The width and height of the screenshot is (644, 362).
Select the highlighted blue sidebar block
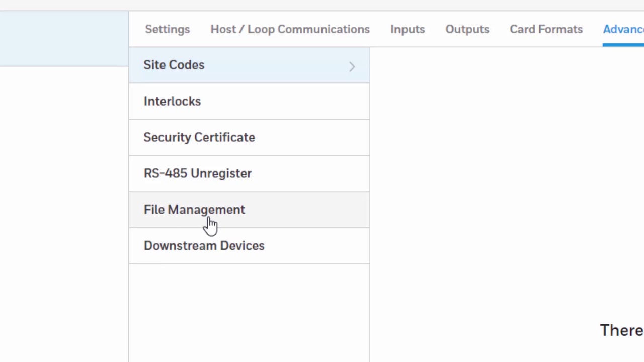[x=64, y=39]
